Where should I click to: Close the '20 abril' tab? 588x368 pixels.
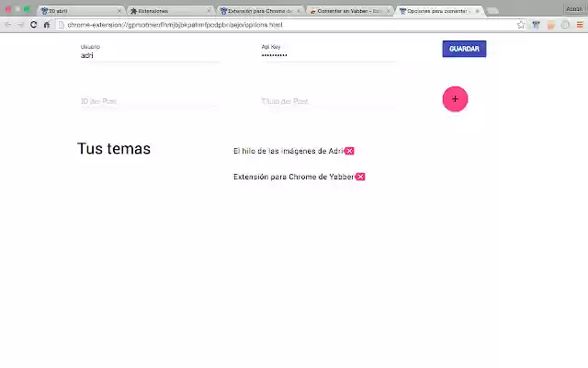[x=119, y=11]
